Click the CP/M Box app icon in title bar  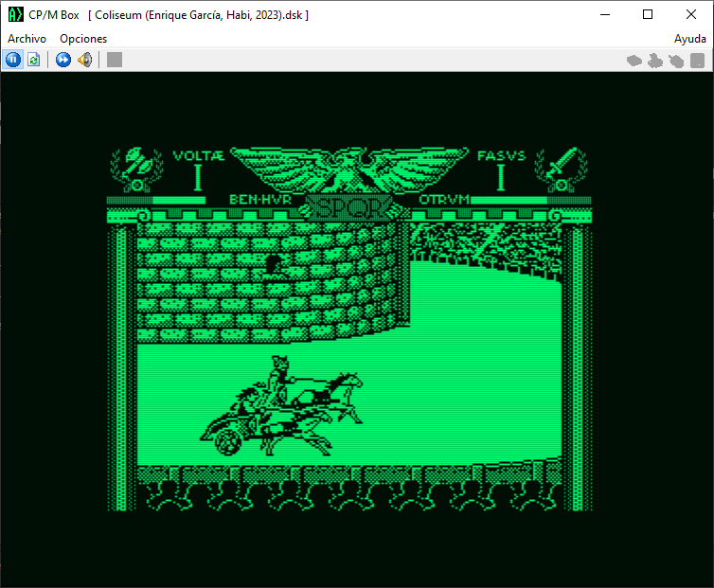(x=15, y=14)
